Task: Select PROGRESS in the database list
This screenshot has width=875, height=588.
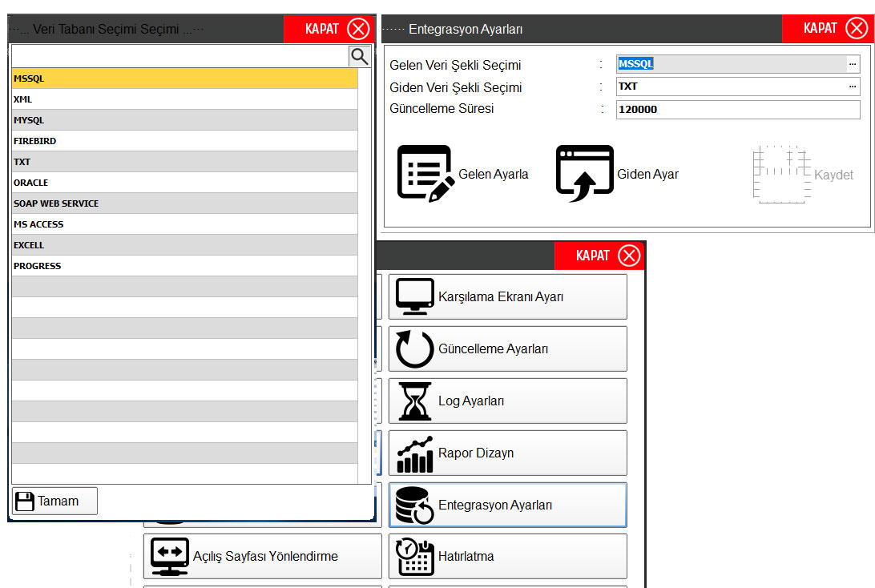Action: click(x=184, y=266)
